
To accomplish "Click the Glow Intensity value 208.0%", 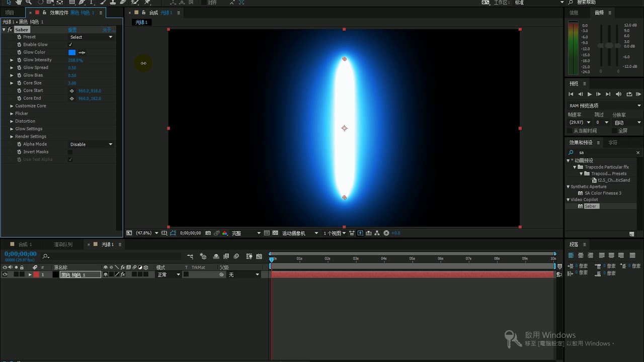I will [75, 60].
